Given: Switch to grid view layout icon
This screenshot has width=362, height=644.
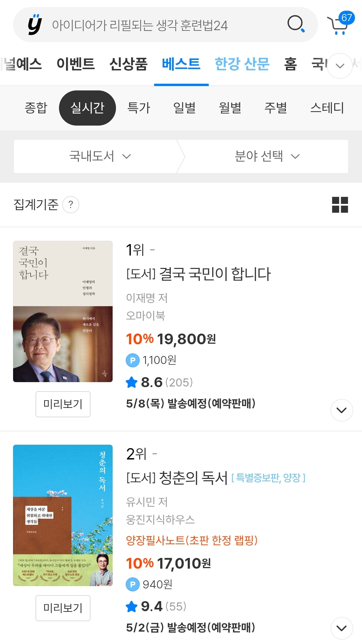Looking at the screenshot, I should (340, 205).
